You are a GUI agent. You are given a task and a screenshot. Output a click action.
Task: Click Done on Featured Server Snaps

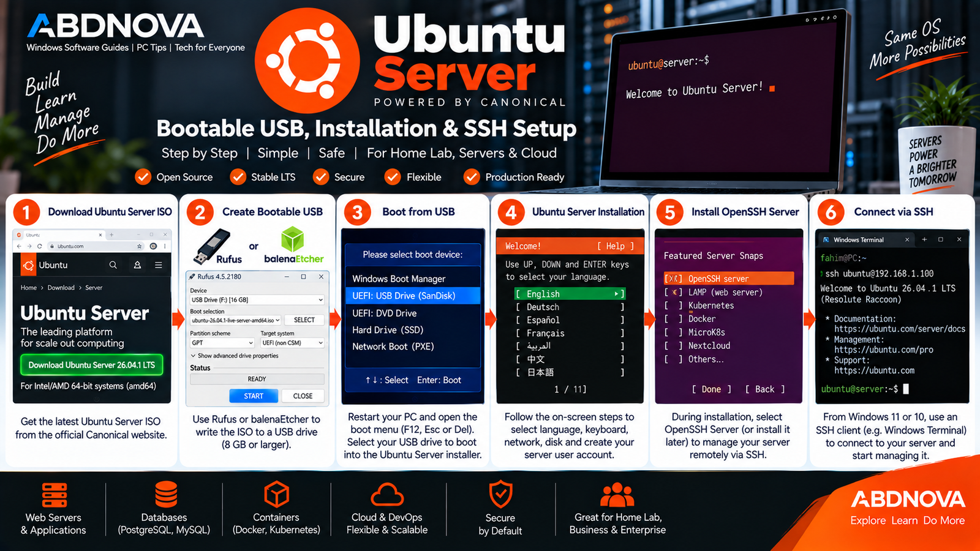click(x=711, y=389)
